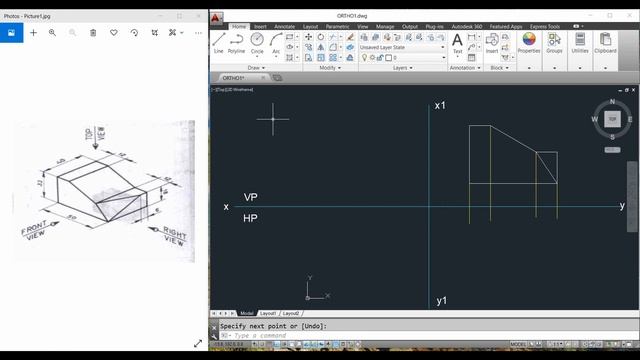Click the Mirror tool in Modify panel
640x360 pixels.
[x=321, y=47]
